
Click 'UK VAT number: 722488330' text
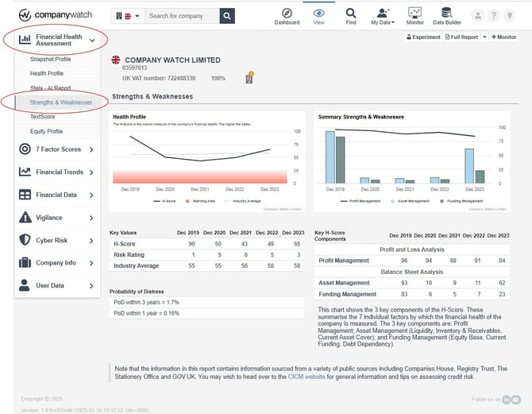click(159, 78)
